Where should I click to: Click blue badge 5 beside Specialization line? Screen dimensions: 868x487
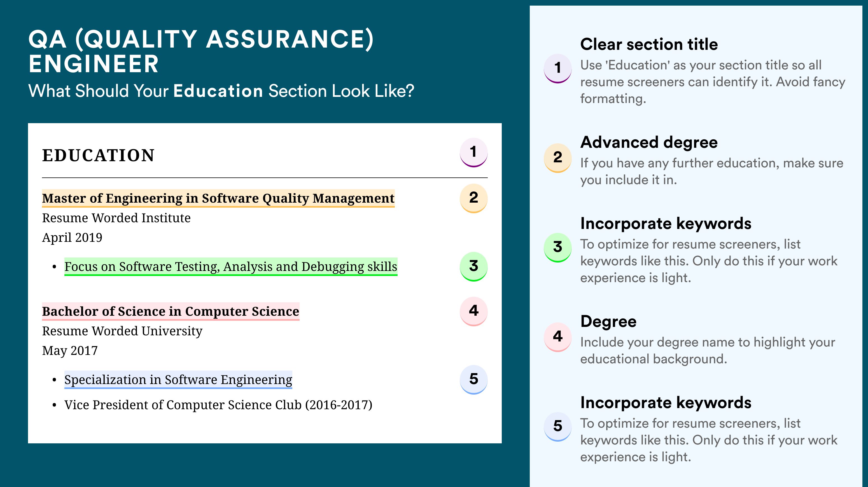point(473,380)
